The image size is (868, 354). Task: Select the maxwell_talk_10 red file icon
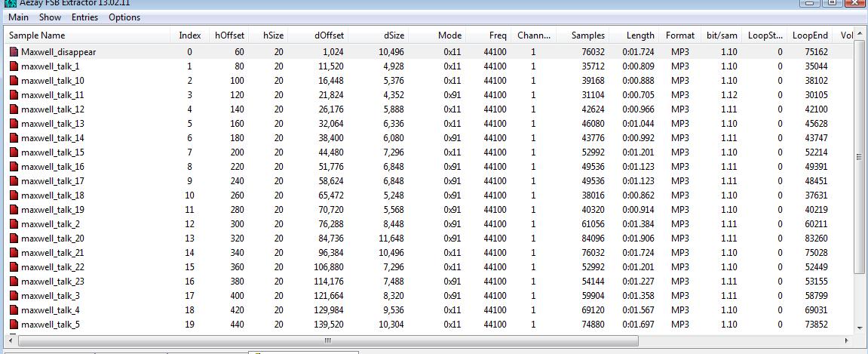click(x=14, y=81)
